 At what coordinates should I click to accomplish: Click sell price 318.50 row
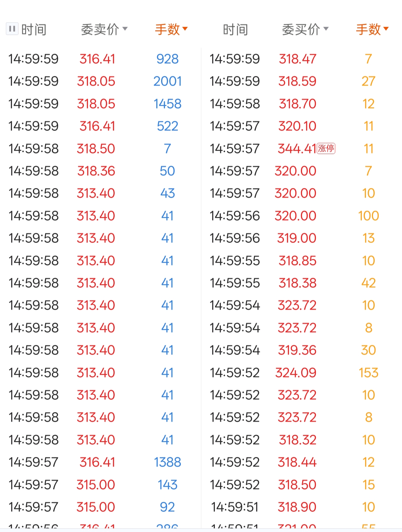(x=96, y=149)
